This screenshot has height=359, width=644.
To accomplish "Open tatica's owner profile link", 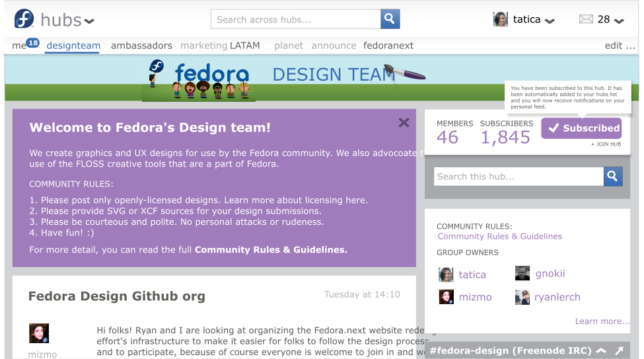I will coord(472,274).
